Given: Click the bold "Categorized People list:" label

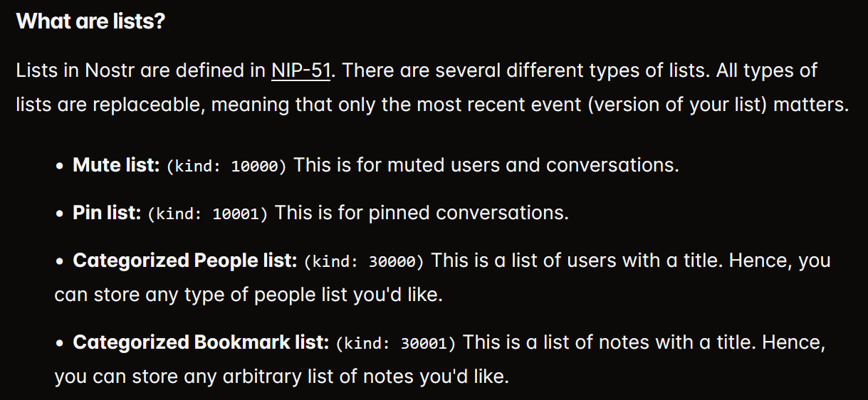Looking at the screenshot, I should (184, 260).
